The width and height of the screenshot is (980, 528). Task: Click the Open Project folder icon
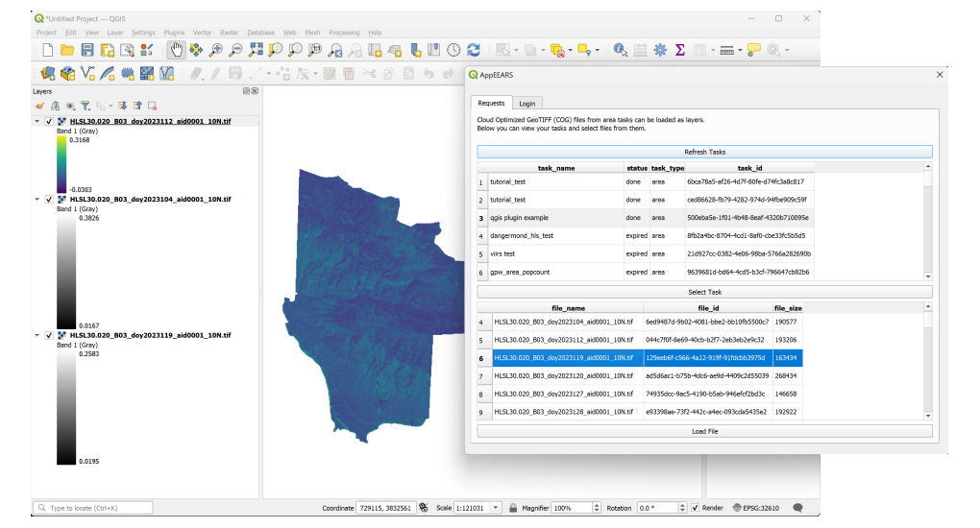click(x=67, y=50)
